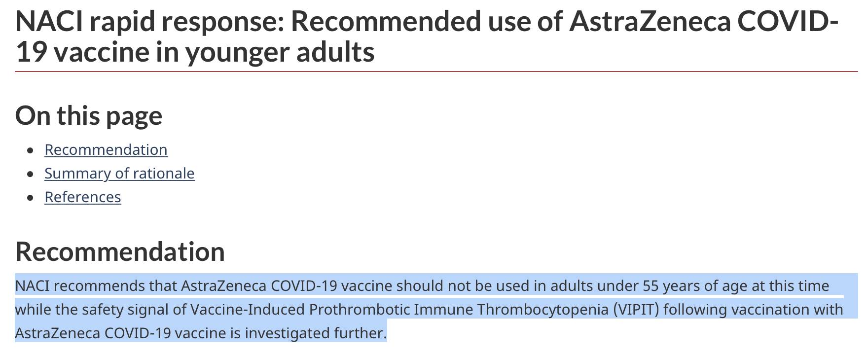Viewport: 868px width, 357px height.
Task: Click the large bold Recommendation section heading
Action: tap(120, 251)
